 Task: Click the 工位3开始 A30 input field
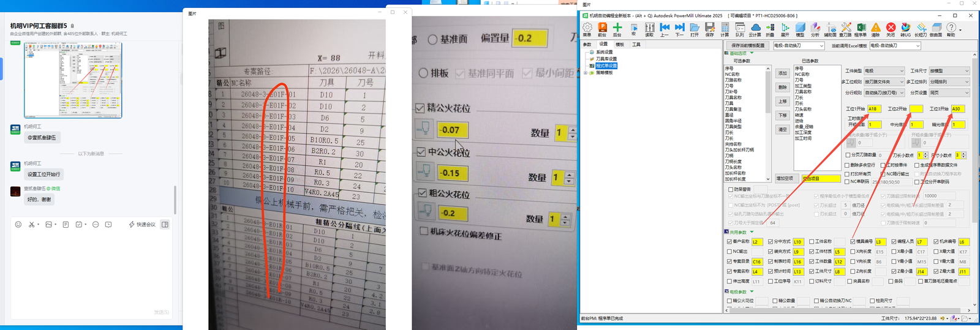tap(958, 109)
